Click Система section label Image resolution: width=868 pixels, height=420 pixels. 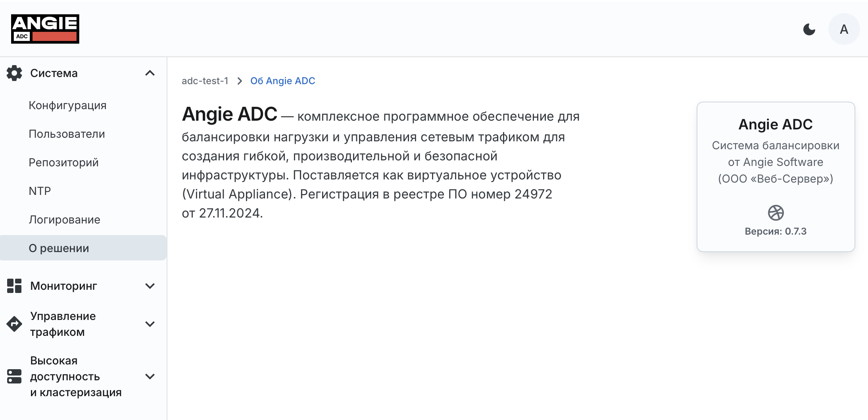(x=54, y=73)
